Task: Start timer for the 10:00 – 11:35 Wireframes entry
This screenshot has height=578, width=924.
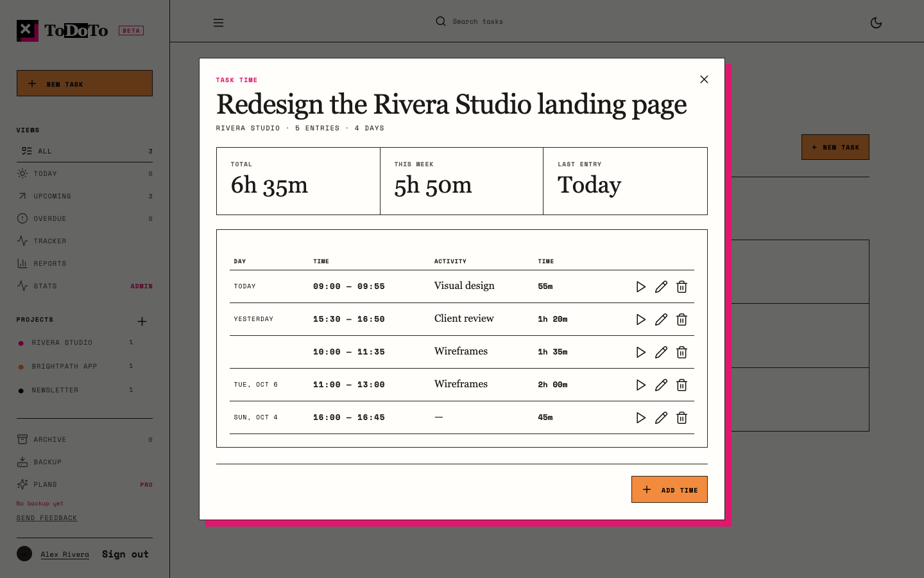Action: click(x=640, y=353)
